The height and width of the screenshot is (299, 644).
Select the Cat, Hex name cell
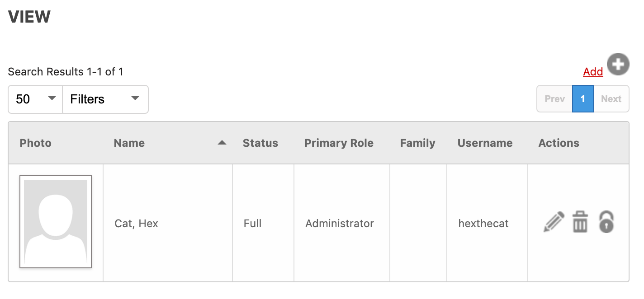(168, 223)
